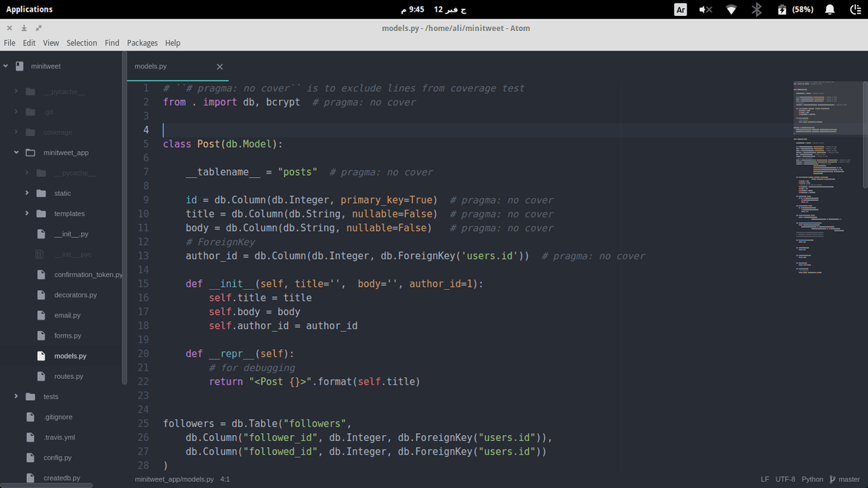
Task: Click the battery indicator showing 58%
Action: (x=795, y=9)
